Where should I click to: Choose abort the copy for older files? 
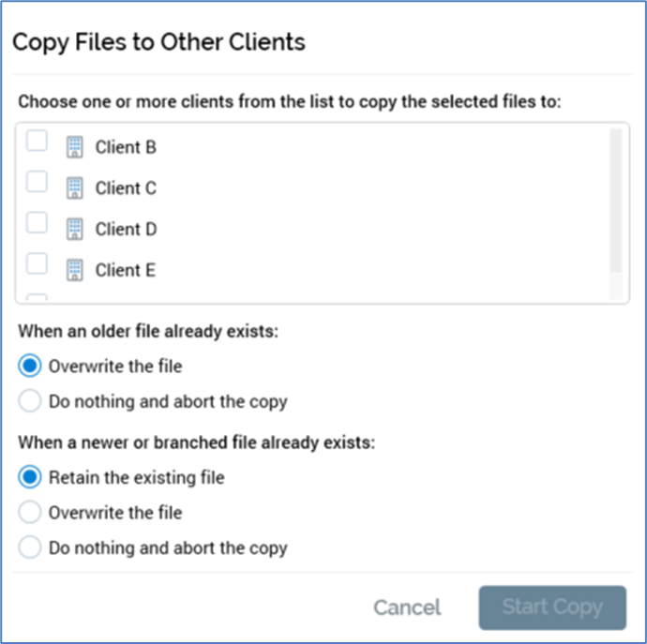point(31,401)
